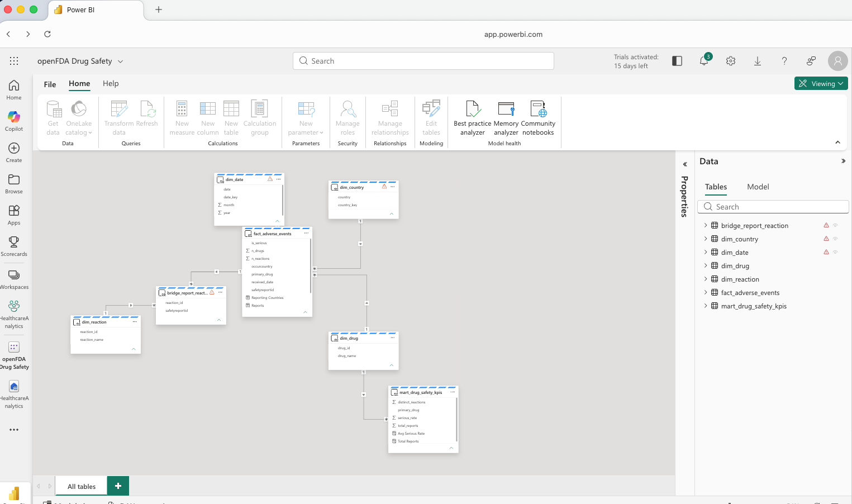Open the share feedback icon
The width and height of the screenshot is (852, 504).
(811, 61)
